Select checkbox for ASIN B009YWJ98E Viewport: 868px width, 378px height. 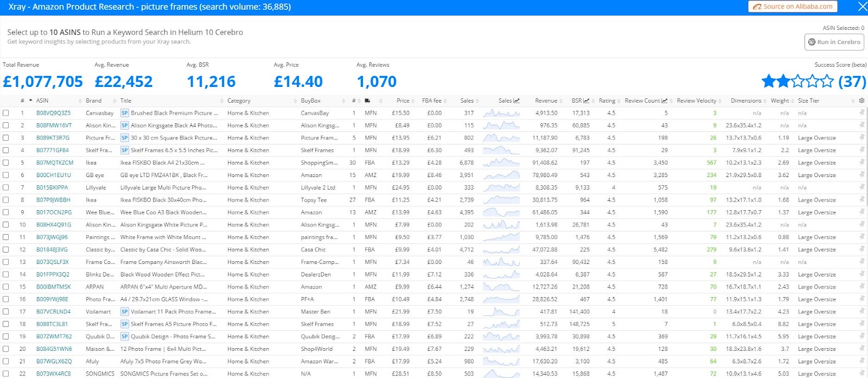pos(5,299)
